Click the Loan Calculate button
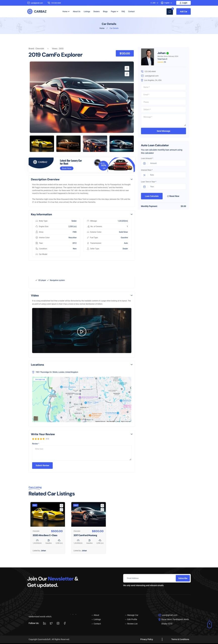The image size is (218, 644). tap(151, 196)
